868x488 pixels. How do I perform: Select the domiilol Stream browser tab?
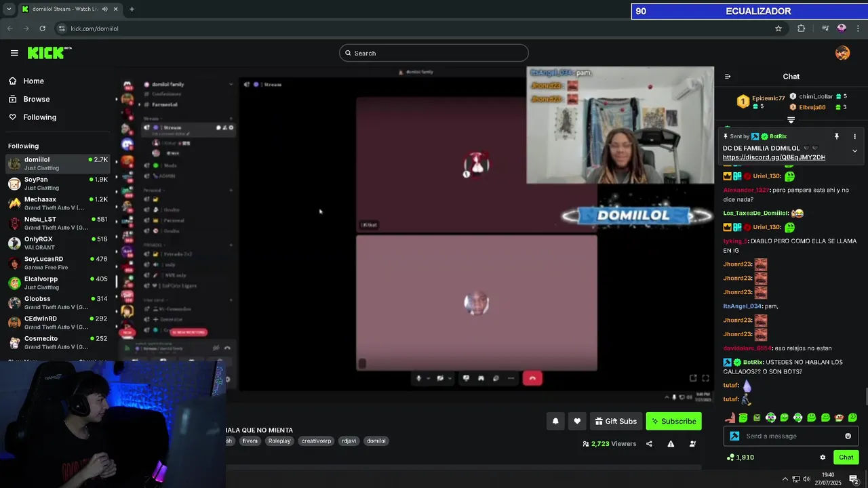tap(69, 9)
